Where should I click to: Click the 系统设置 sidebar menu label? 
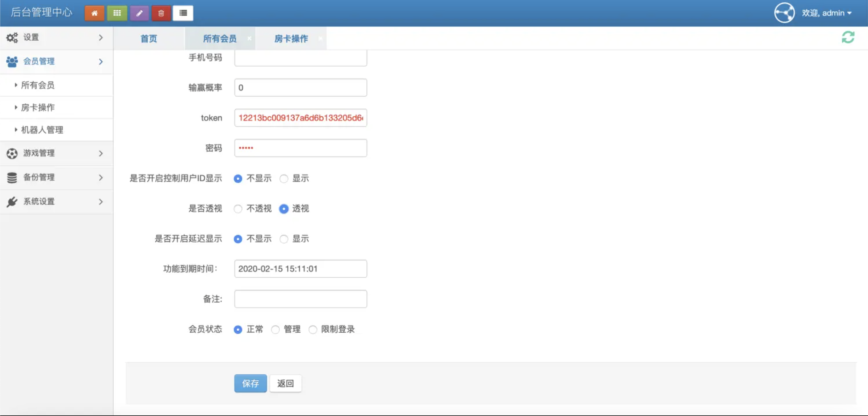(39, 202)
